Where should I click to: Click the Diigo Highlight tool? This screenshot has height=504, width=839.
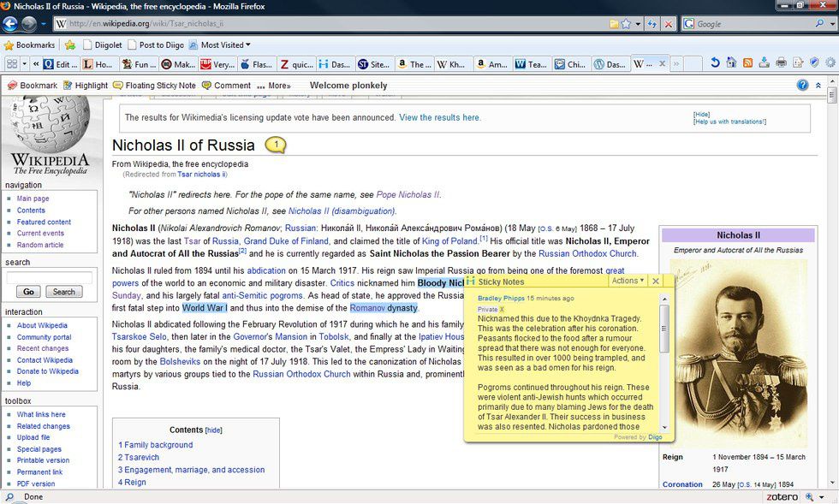click(x=84, y=86)
